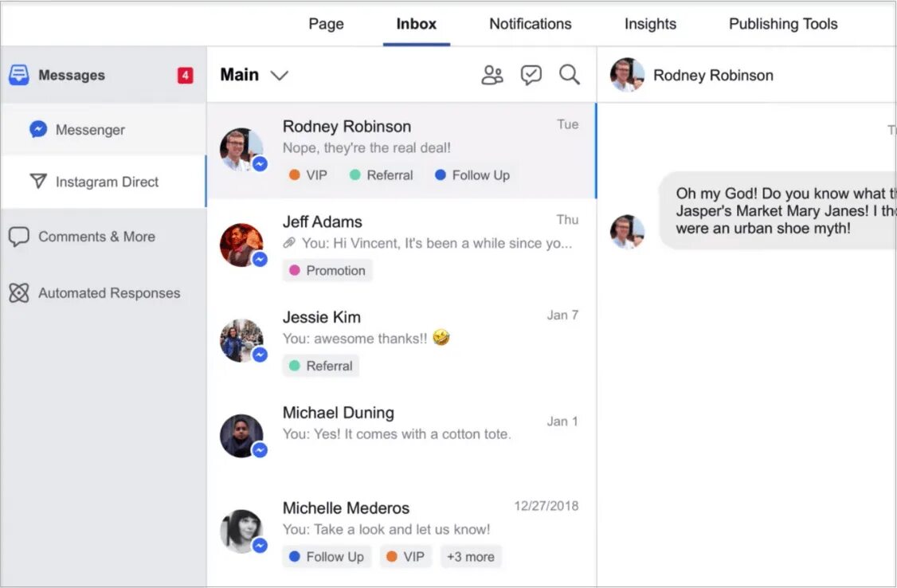Click the Follow Up label on Michelle Mederos
The height and width of the screenshot is (588, 897).
point(327,557)
